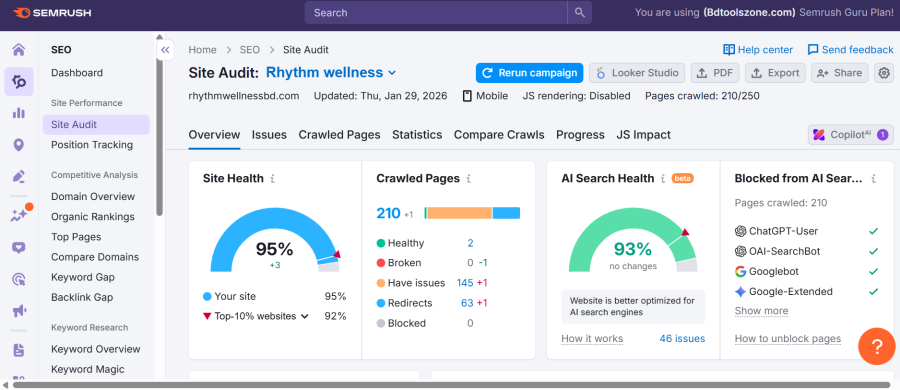Click the Send feedback link
Screen dimensions: 900x390
coord(850,50)
